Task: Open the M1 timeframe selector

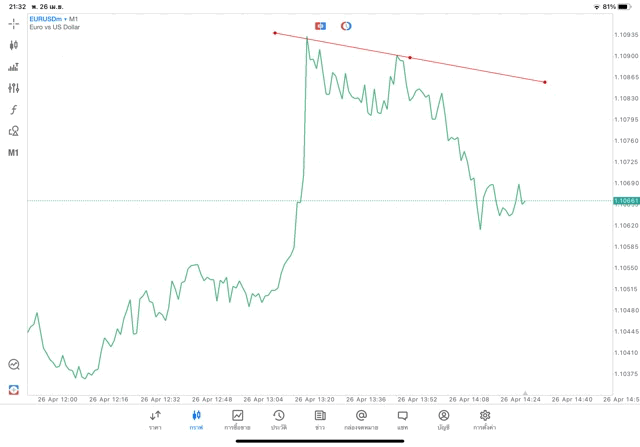Action: pos(13,153)
